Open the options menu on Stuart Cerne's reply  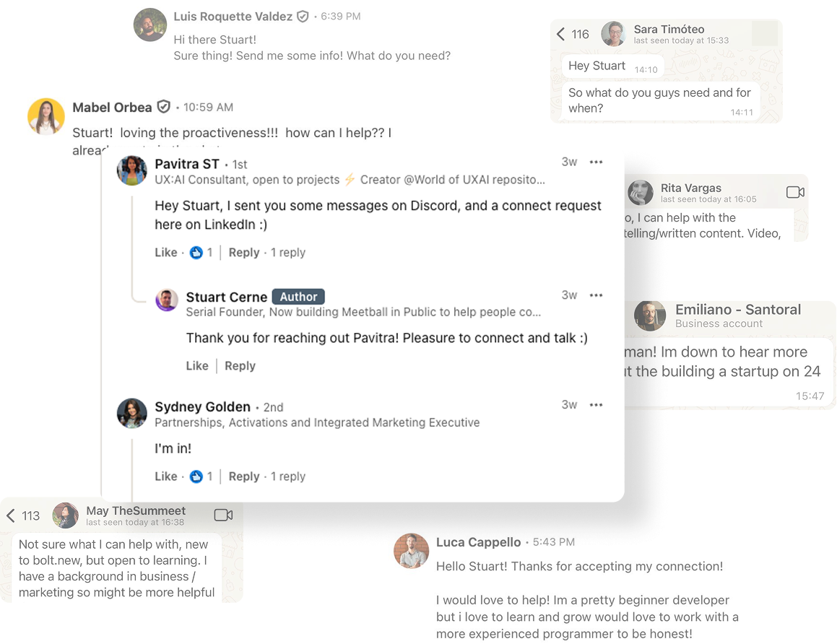point(597,295)
